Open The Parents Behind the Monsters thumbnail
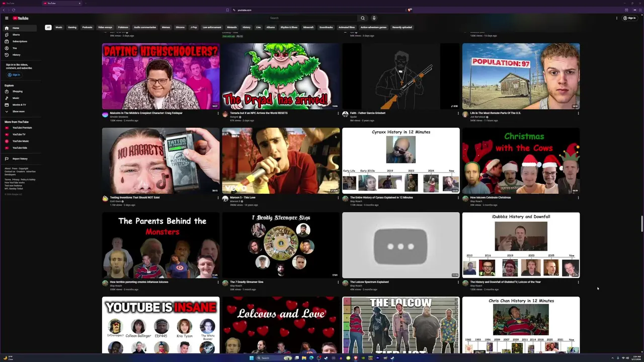The image size is (644, 362). [x=160, y=245]
